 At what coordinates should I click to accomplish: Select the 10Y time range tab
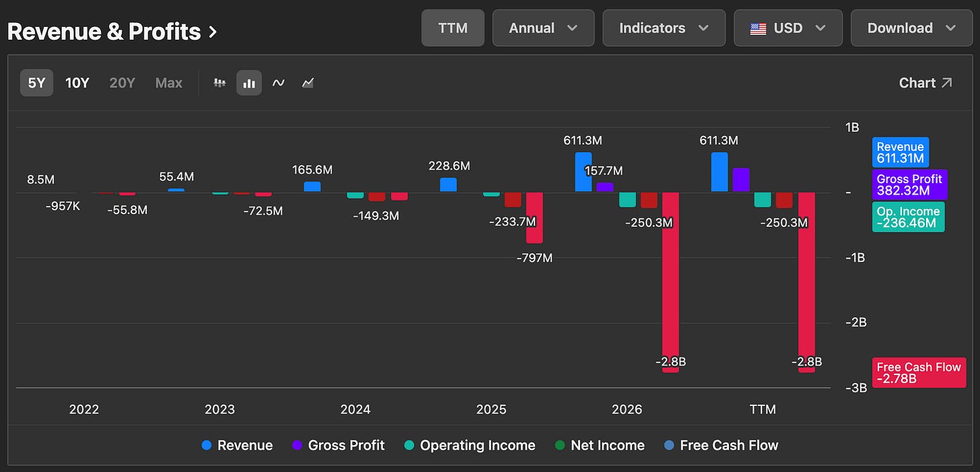[x=77, y=83]
